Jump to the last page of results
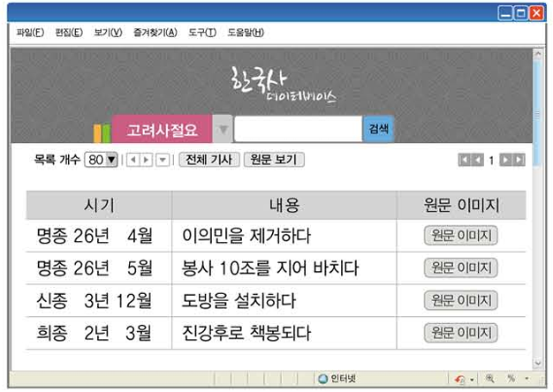 click(519, 161)
